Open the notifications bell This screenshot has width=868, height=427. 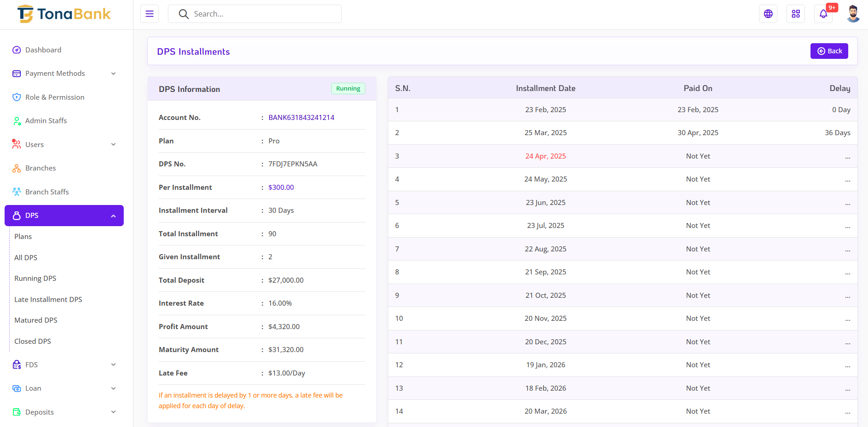(x=823, y=14)
